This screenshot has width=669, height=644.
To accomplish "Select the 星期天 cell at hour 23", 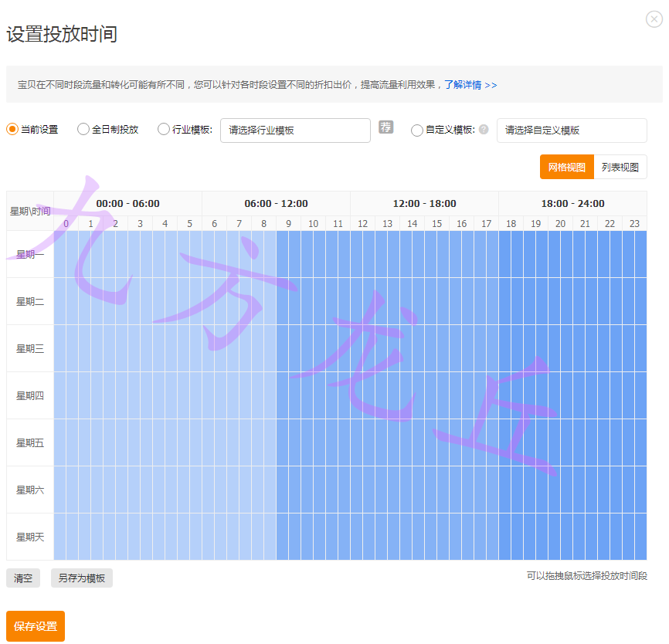I will point(634,537).
